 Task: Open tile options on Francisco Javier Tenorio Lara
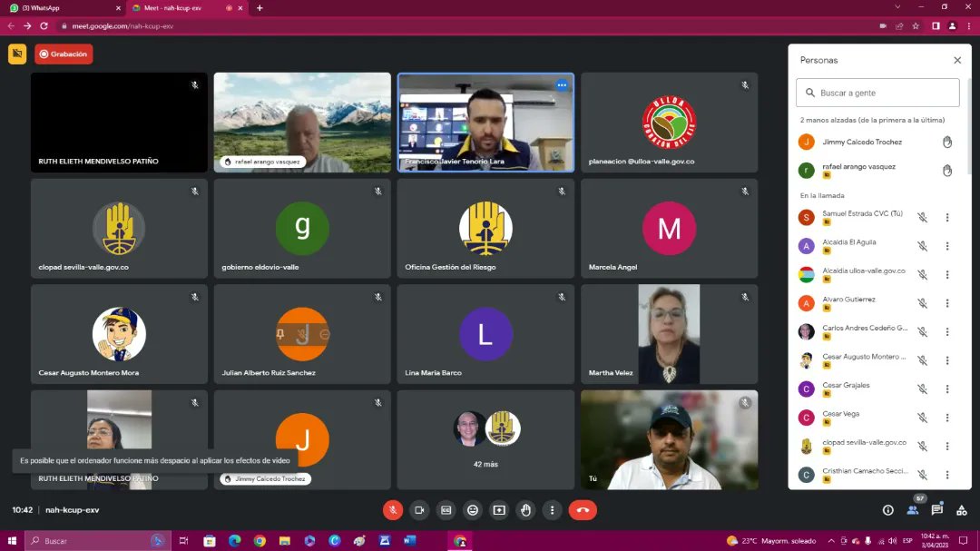click(562, 85)
